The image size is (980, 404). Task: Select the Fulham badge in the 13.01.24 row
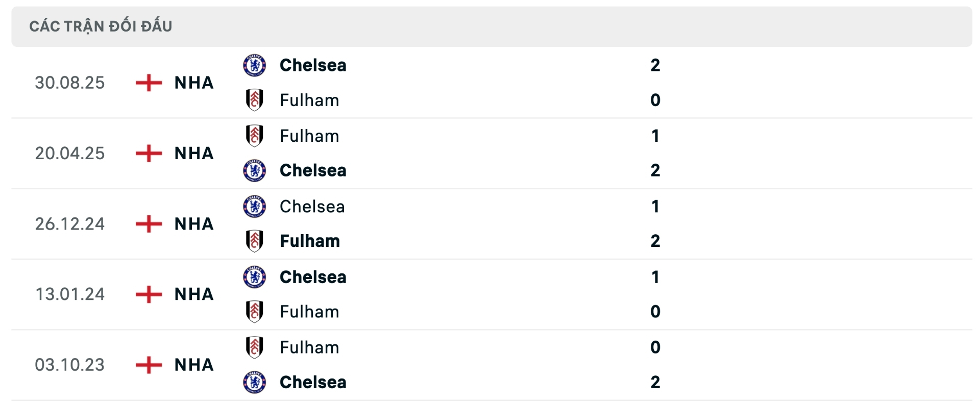tap(254, 312)
